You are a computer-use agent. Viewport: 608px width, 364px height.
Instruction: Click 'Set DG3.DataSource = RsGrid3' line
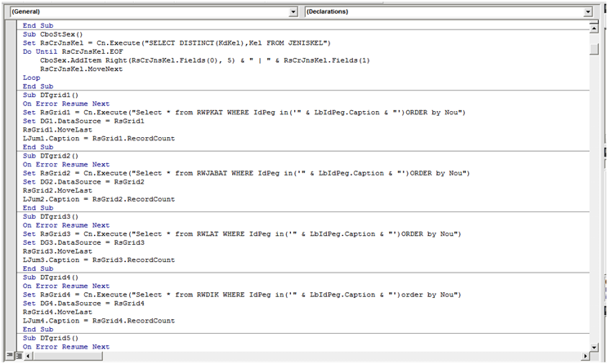click(83, 242)
